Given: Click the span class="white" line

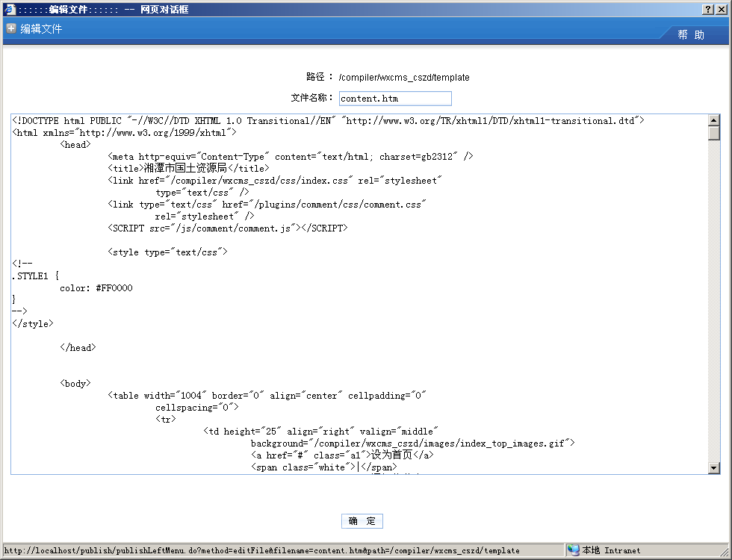Looking at the screenshot, I should [x=324, y=467].
